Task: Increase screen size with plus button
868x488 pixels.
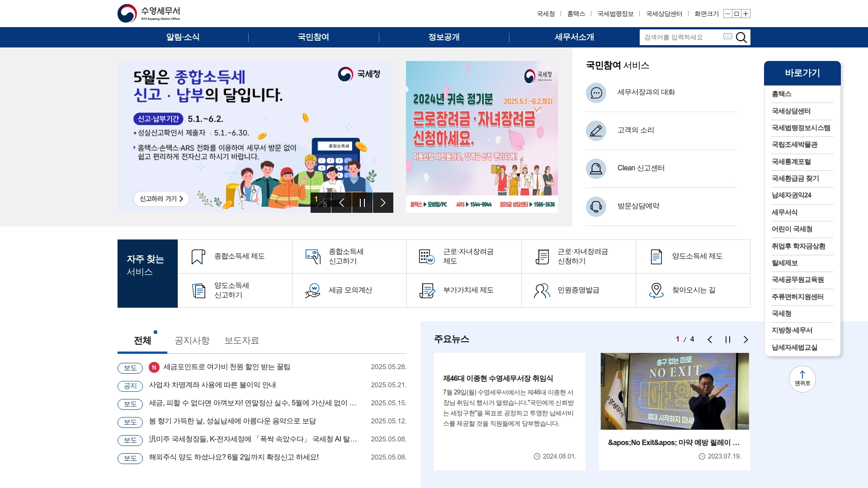Action: [746, 14]
